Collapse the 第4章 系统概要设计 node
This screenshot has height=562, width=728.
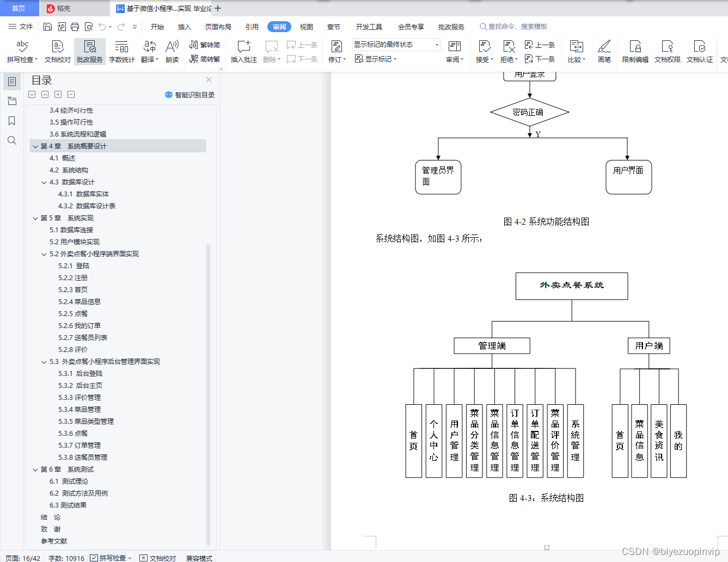coord(35,146)
